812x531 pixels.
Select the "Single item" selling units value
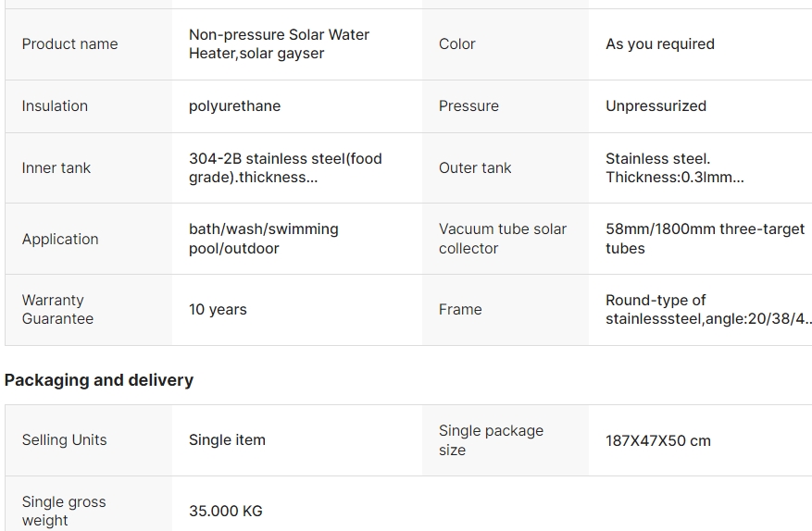tap(227, 440)
